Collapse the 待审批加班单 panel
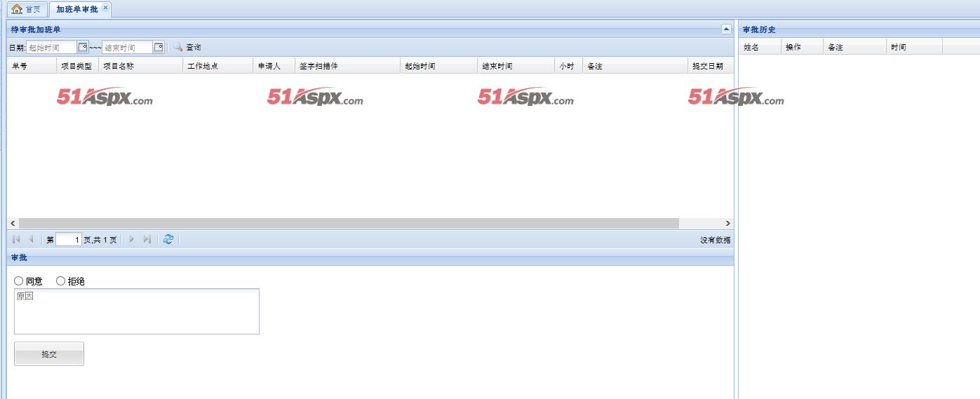Screen dimensions: 980x399 point(726,29)
